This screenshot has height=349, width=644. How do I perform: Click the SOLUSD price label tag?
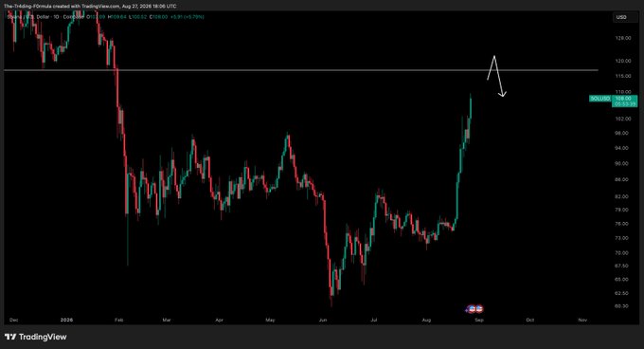point(600,99)
